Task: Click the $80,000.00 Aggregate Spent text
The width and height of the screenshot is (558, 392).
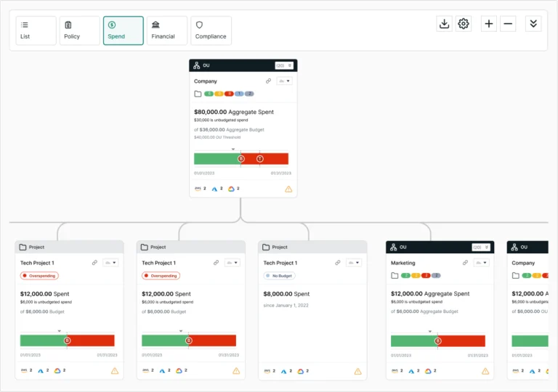Action: click(234, 112)
